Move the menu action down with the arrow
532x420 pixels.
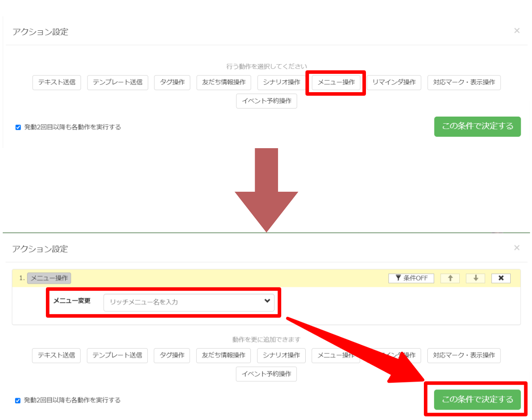click(475, 278)
